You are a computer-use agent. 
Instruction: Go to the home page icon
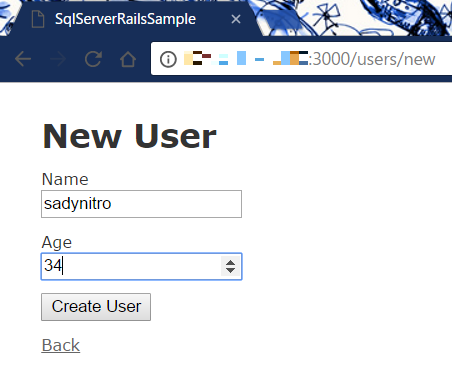coord(128,59)
